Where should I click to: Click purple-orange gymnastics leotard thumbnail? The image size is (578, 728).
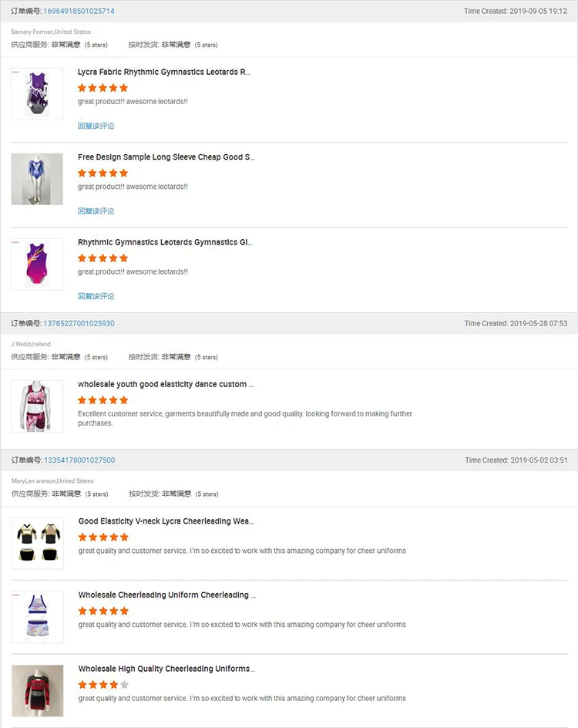tap(37, 264)
